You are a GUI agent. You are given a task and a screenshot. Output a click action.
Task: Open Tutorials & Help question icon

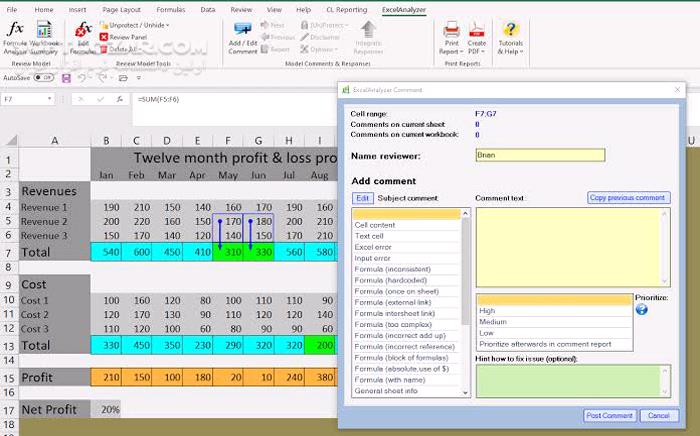point(510,30)
